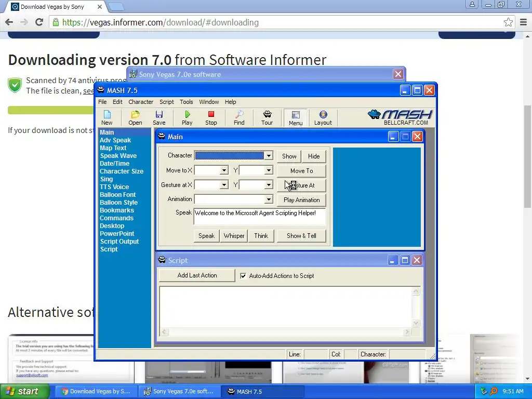Image resolution: width=532 pixels, height=399 pixels.
Task: Toggle Auto-Add Actions to Script checkbox
Action: pos(243,276)
